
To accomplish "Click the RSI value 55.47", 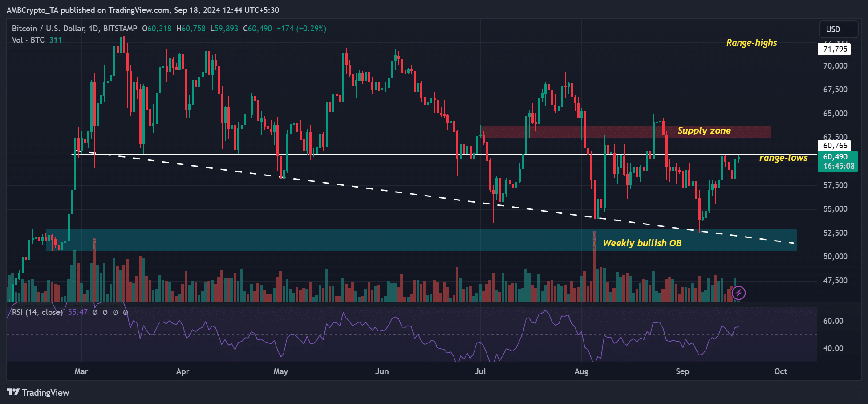I will [x=77, y=312].
